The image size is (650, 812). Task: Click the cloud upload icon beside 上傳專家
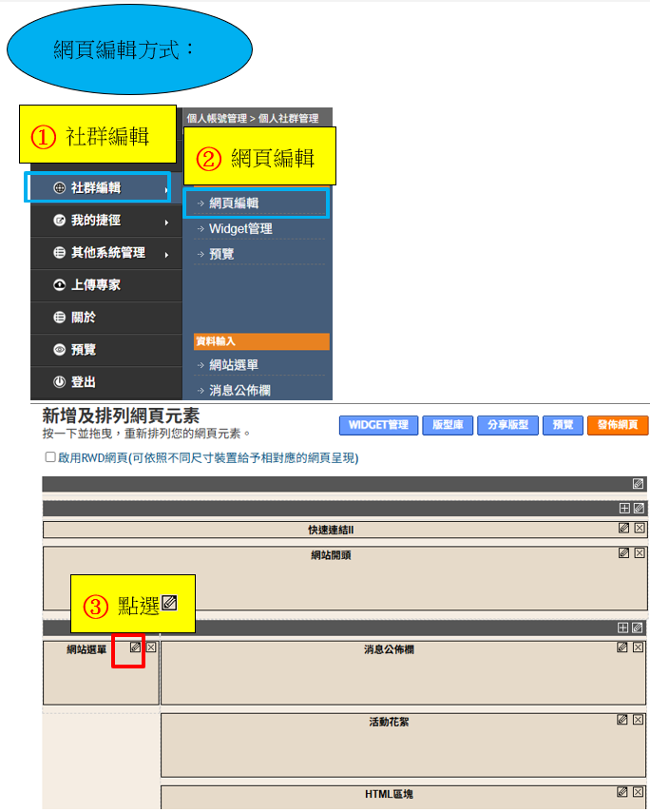coord(60,285)
